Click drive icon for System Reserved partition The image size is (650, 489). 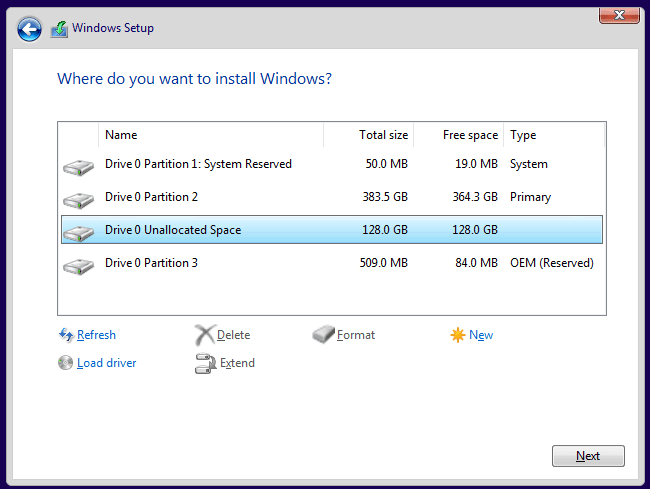point(77,165)
